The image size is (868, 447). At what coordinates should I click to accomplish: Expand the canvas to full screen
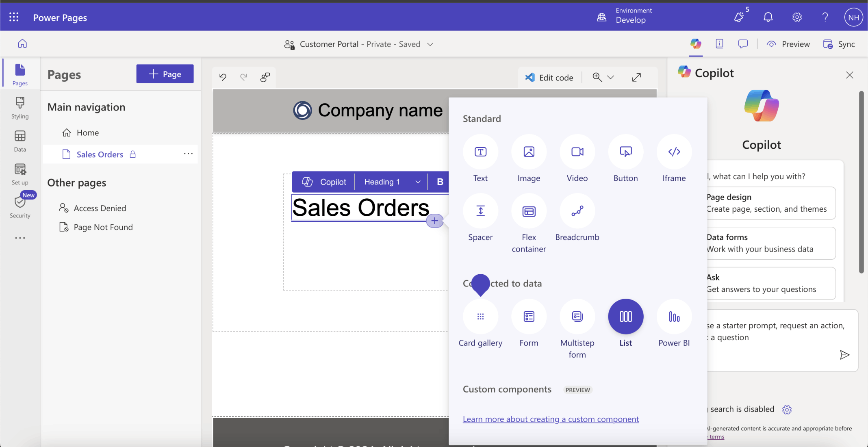click(x=636, y=77)
